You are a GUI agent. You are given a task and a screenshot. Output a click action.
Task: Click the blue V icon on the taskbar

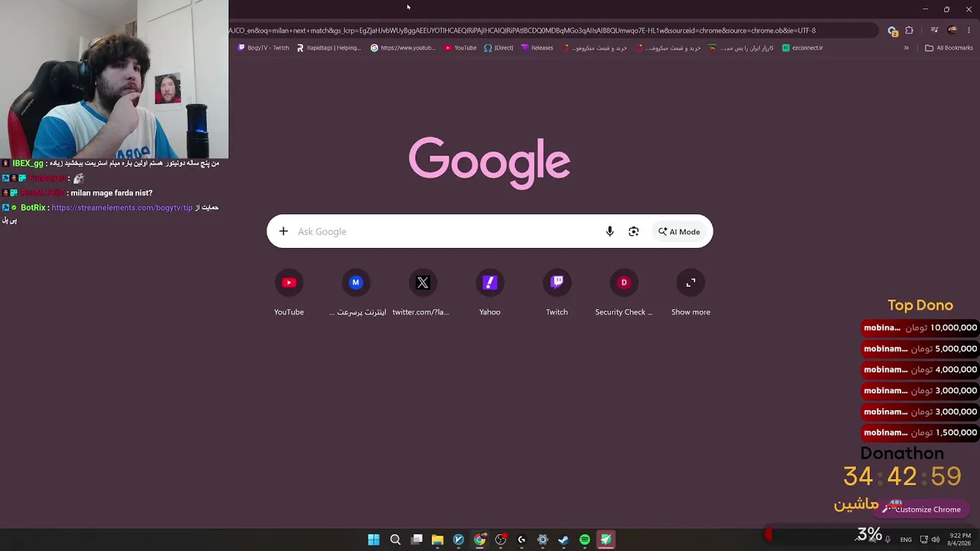click(x=459, y=540)
